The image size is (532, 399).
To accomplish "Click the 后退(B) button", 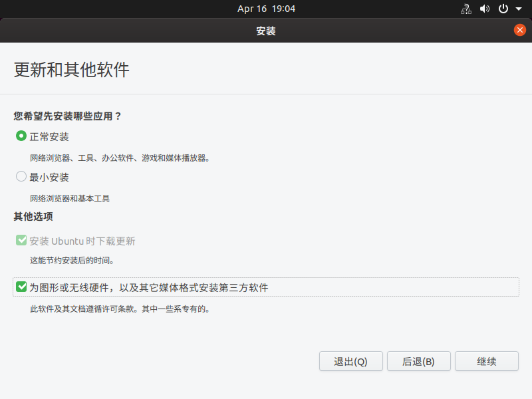I will [x=419, y=361].
